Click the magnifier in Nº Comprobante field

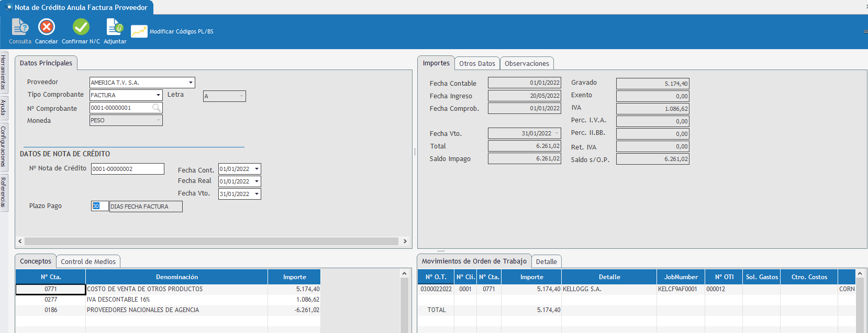pyautogui.click(x=156, y=108)
